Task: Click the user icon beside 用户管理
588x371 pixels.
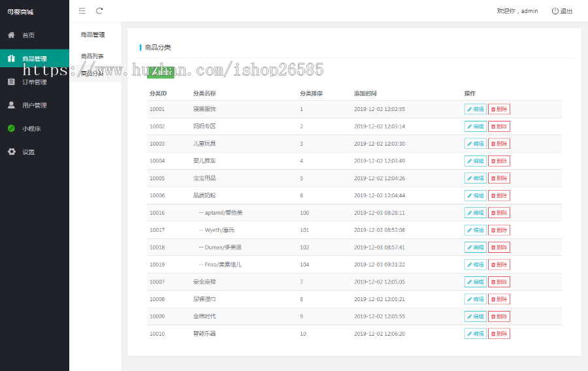Action: coord(11,105)
